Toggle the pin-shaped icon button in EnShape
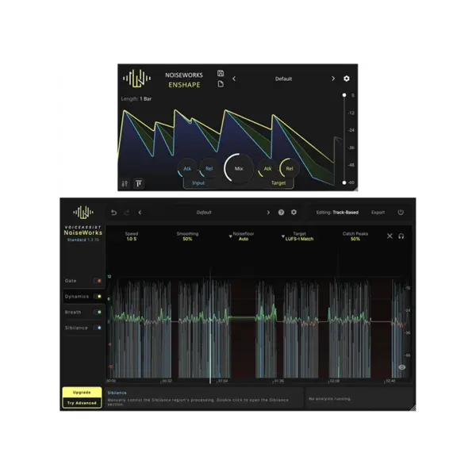The image size is (476, 476). click(139, 183)
